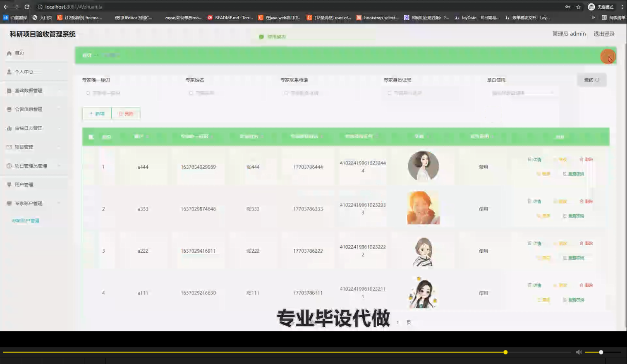Select 首页 home icon in the sidebar
The width and height of the screenshot is (627, 364).
point(8,53)
